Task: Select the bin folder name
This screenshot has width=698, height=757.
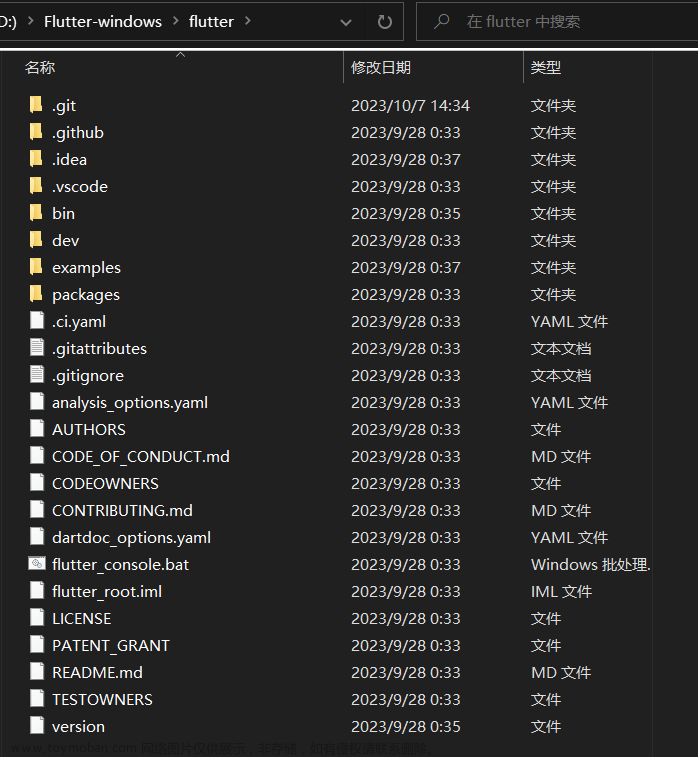Action: point(63,213)
